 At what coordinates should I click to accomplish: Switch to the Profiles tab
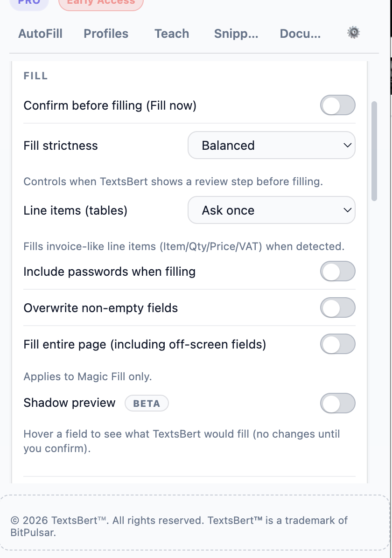pos(106,34)
